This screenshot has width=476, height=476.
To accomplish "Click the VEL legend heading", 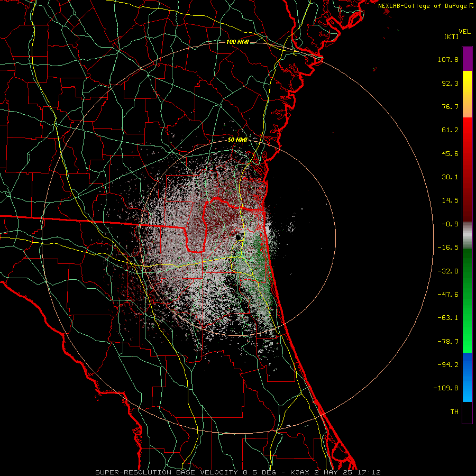I will coord(464,32).
